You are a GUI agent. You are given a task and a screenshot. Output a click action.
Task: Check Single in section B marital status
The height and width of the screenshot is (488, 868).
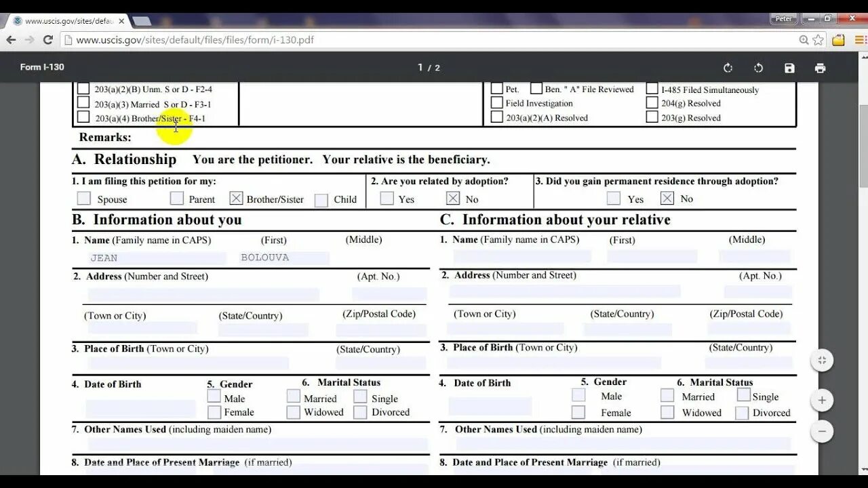click(360, 396)
